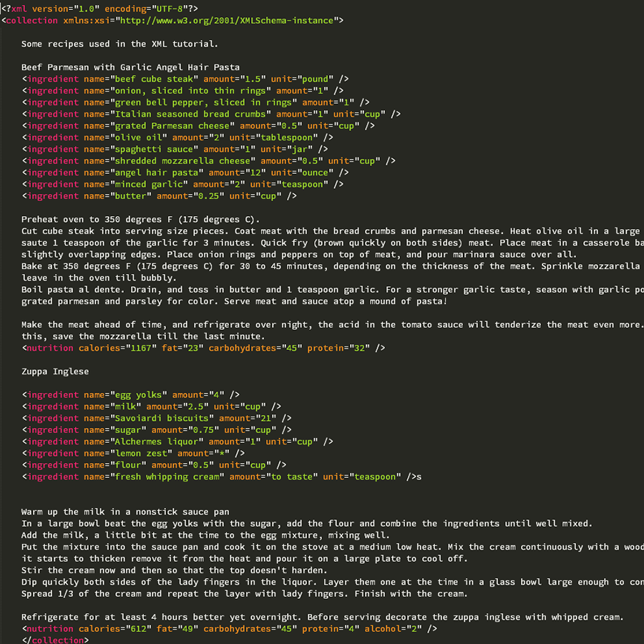
Task: Click the alcohol attribute in the last nutrition tag
Action: (x=384, y=628)
